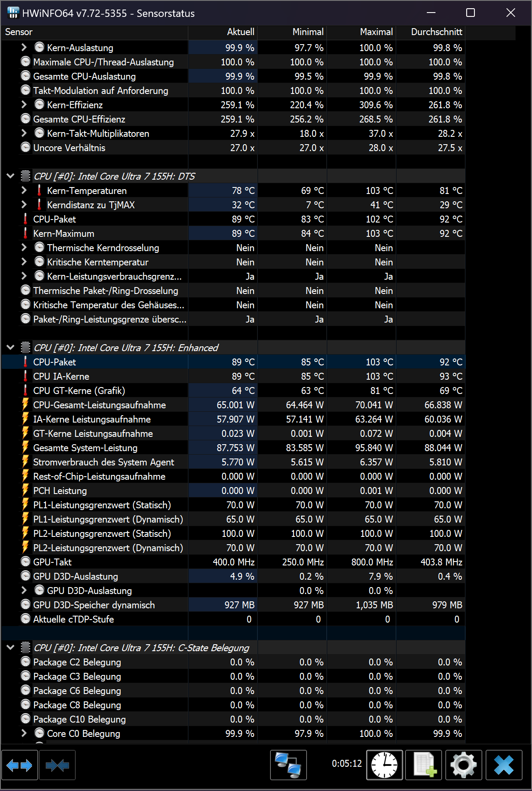Click the log file with plus icon

pyautogui.click(x=424, y=765)
